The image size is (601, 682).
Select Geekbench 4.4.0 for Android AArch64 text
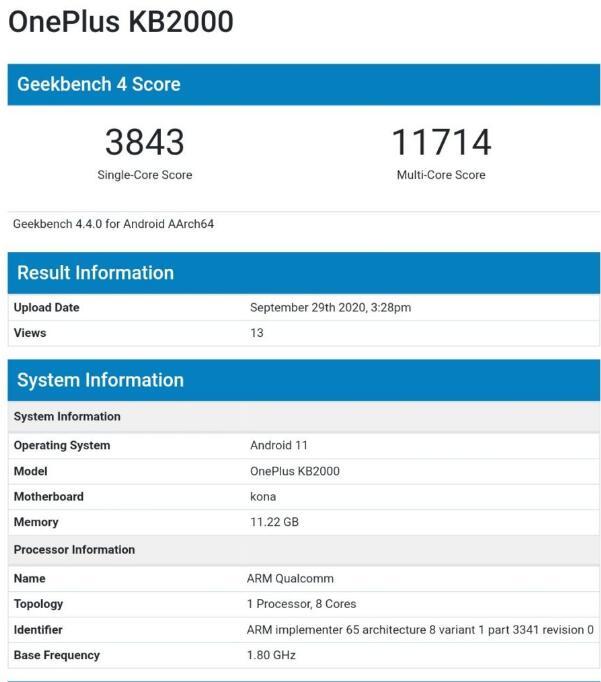pos(113,224)
